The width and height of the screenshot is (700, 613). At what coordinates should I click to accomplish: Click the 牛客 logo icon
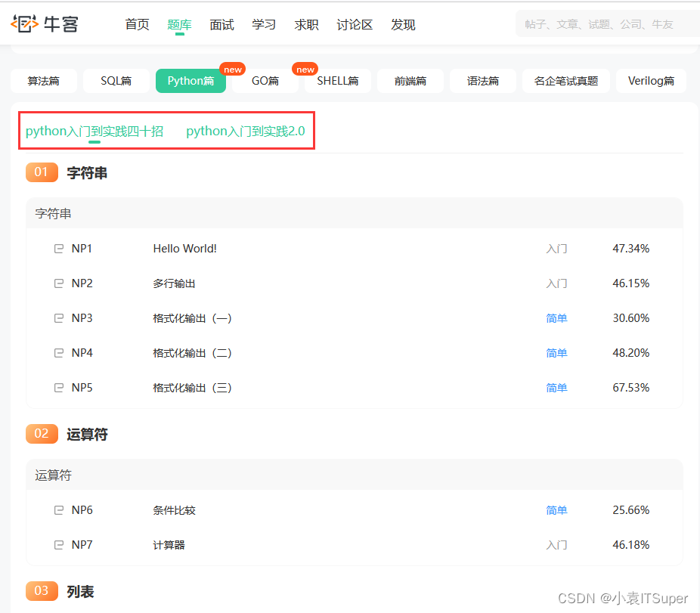[x=24, y=23]
